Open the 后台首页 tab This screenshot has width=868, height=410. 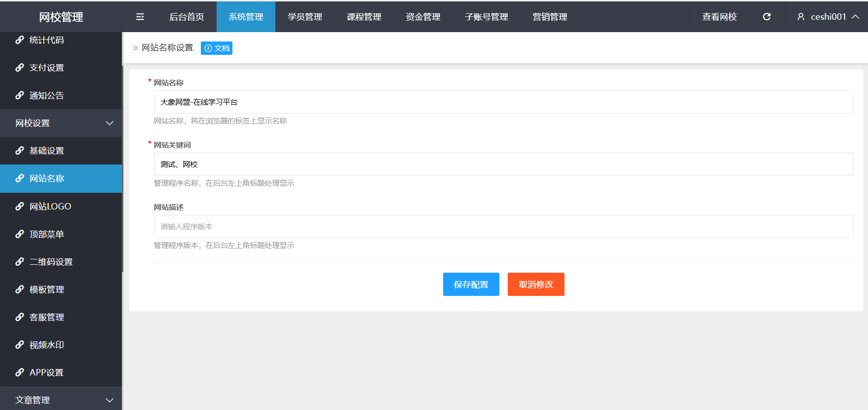[187, 17]
